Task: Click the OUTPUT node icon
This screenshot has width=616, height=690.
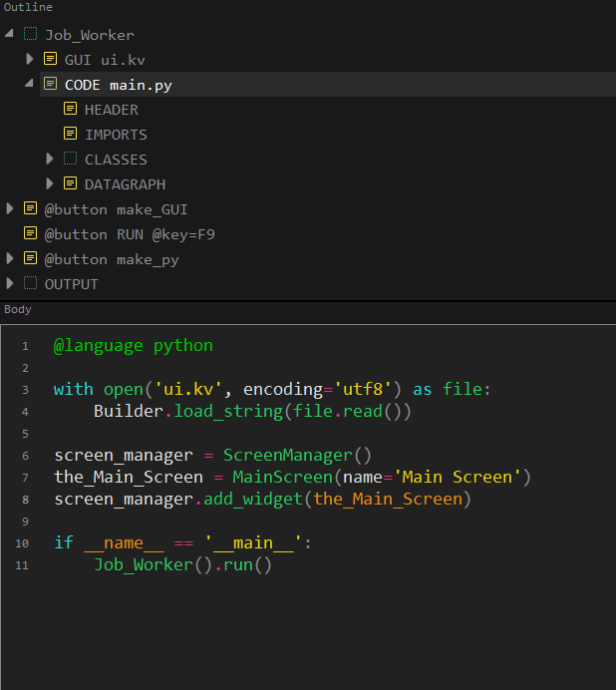Action: click(x=30, y=283)
